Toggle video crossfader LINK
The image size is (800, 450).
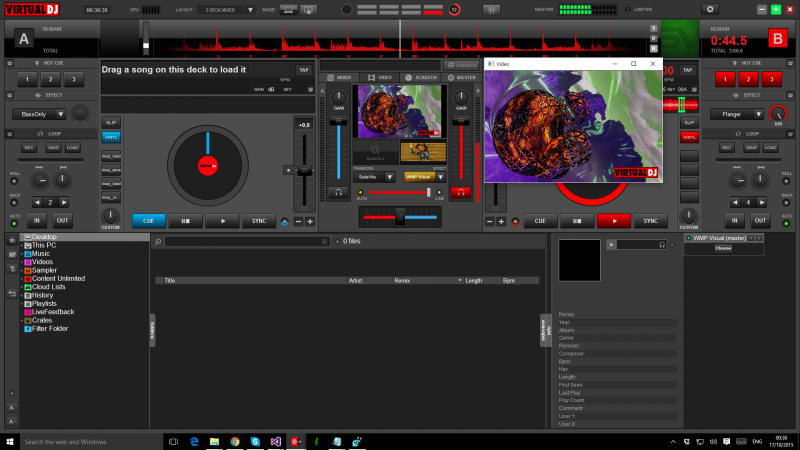(439, 193)
